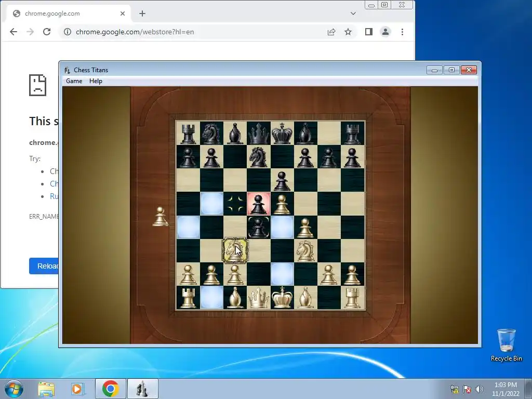The width and height of the screenshot is (532, 399).
Task: Select the white rook on a1
Action: click(188, 298)
